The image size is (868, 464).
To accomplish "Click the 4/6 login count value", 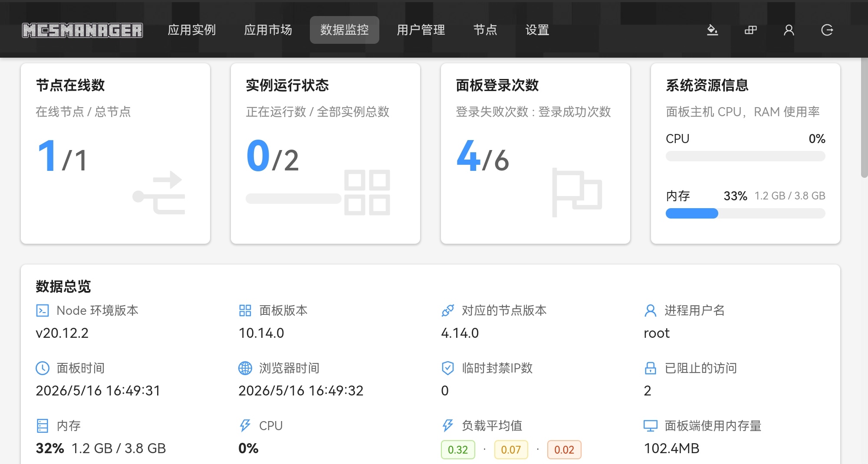I will click(x=483, y=156).
